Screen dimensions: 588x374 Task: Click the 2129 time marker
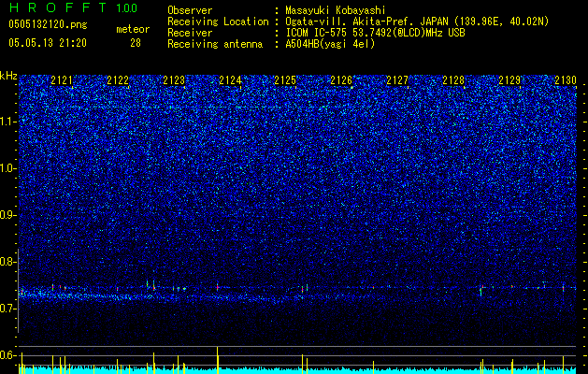pos(509,80)
